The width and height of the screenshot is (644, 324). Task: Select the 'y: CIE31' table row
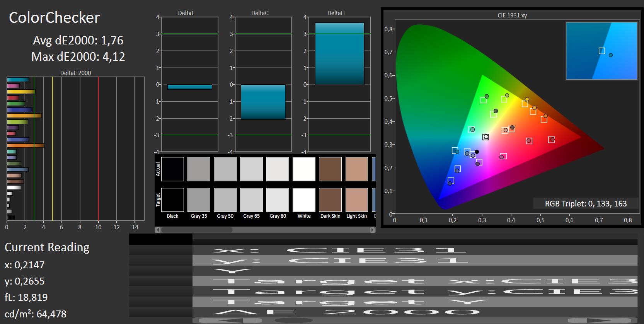coord(383,260)
